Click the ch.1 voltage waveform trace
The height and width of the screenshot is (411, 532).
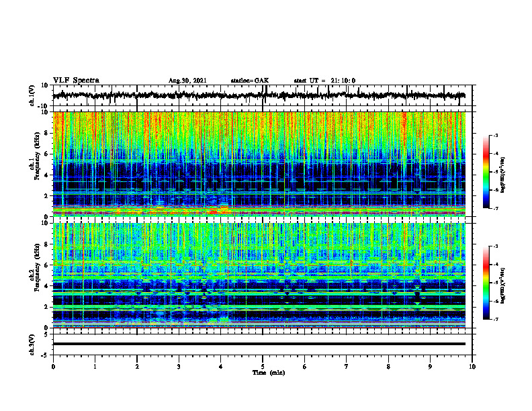[x=259, y=95]
